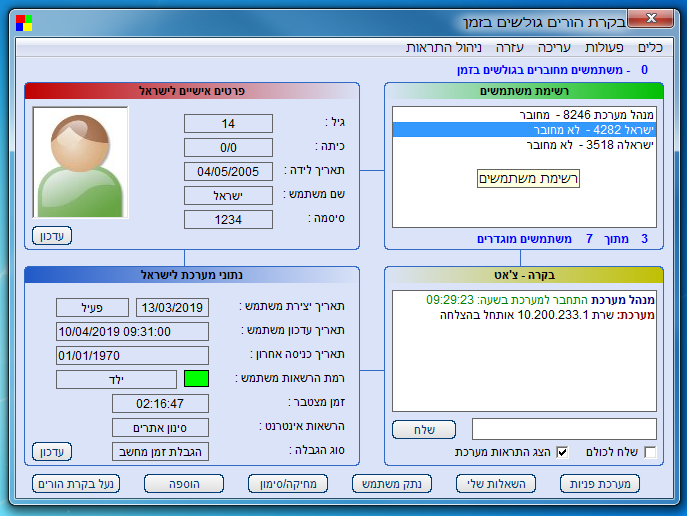Click the green permission level color box
The height and width of the screenshot is (516, 687).
(x=197, y=379)
